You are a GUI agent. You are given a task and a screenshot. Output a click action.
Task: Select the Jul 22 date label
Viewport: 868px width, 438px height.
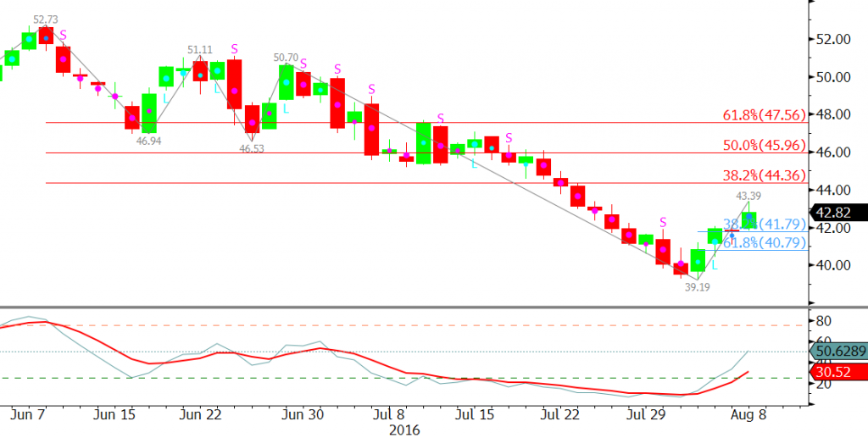click(562, 415)
